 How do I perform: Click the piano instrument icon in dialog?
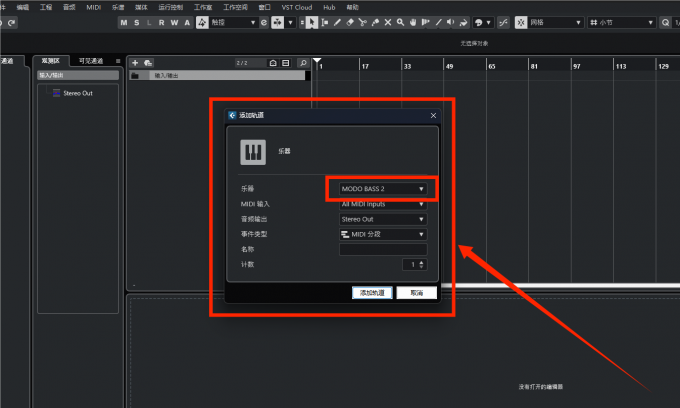[253, 152]
